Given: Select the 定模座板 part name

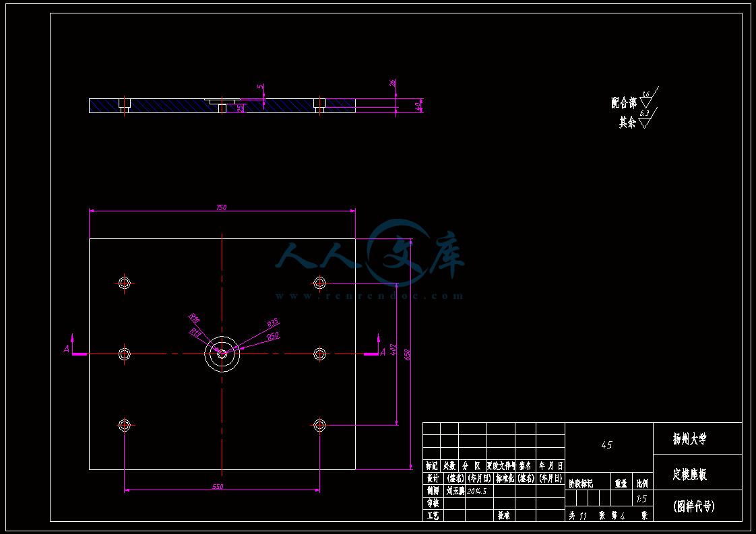Looking at the screenshot, I should (x=690, y=474).
